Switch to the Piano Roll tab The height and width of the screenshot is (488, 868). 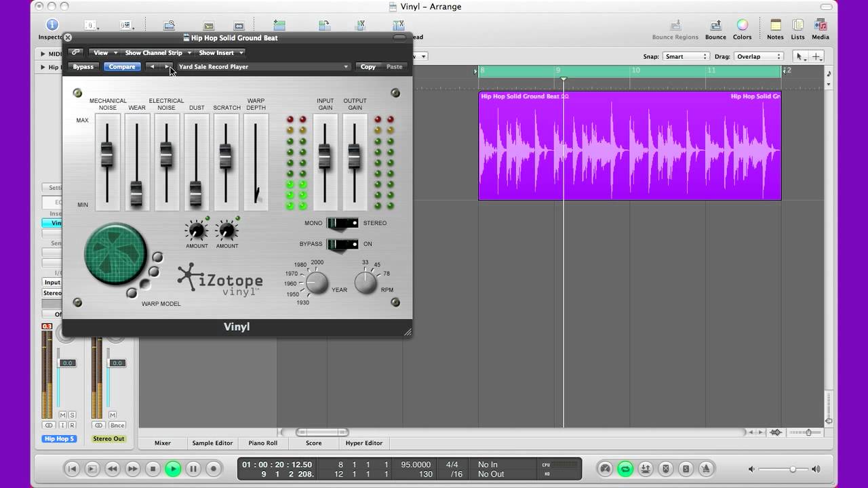(263, 443)
